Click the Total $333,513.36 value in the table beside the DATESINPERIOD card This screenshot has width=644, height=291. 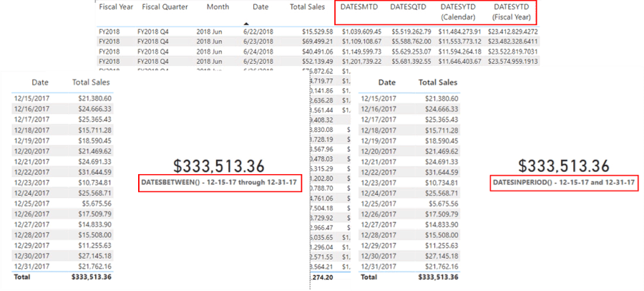pyautogui.click(x=439, y=277)
